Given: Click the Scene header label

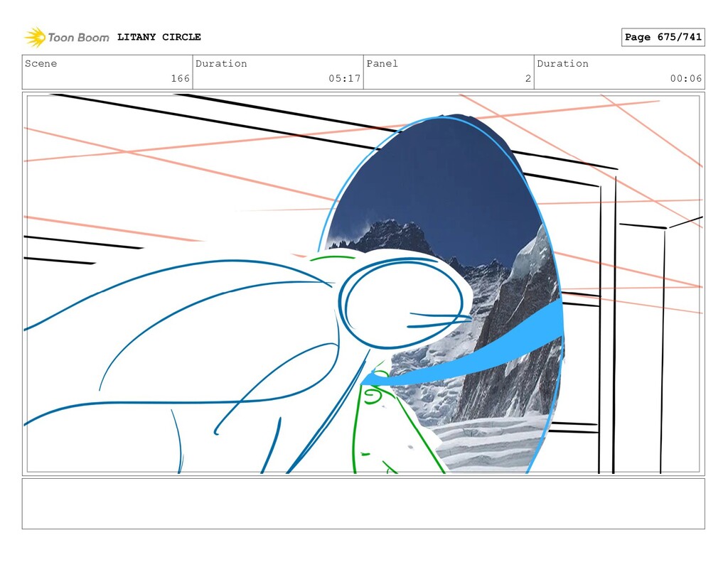Looking at the screenshot, I should point(41,63).
